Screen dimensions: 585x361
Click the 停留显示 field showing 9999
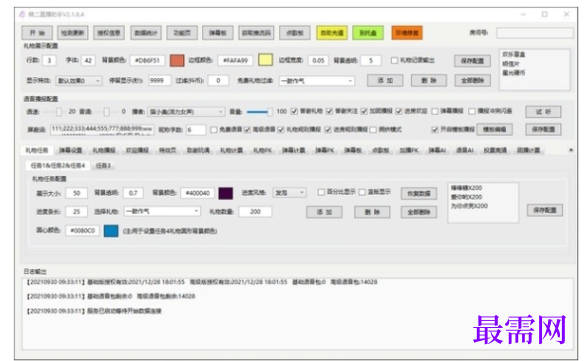(x=160, y=81)
